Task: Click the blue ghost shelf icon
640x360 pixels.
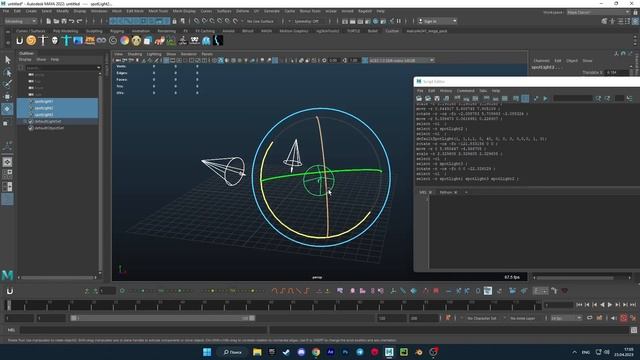Action: click(x=206, y=40)
